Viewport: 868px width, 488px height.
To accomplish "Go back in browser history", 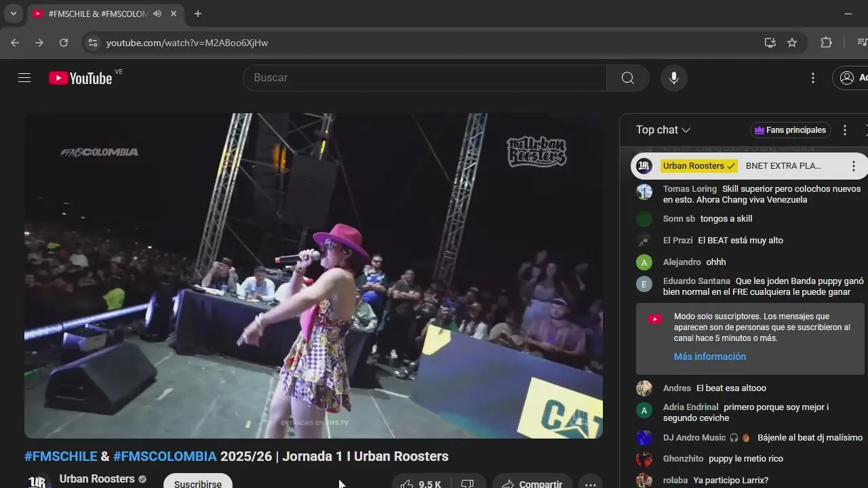I will click(x=15, y=43).
